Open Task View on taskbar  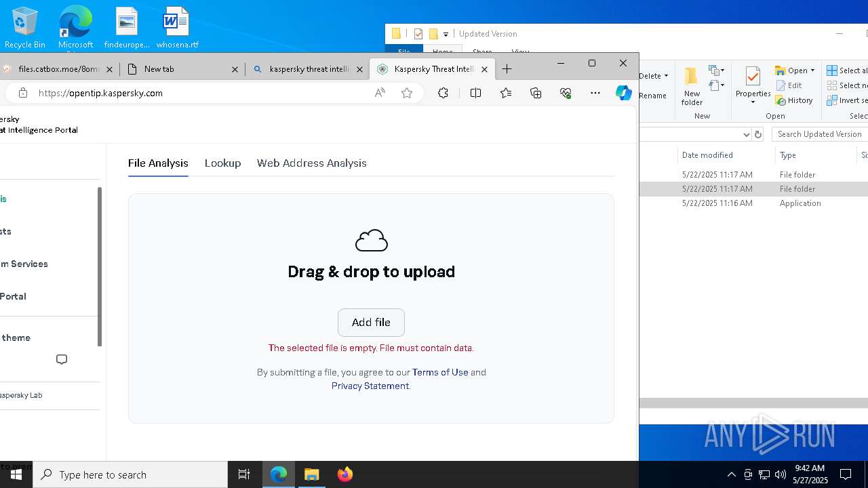pyautogui.click(x=244, y=474)
